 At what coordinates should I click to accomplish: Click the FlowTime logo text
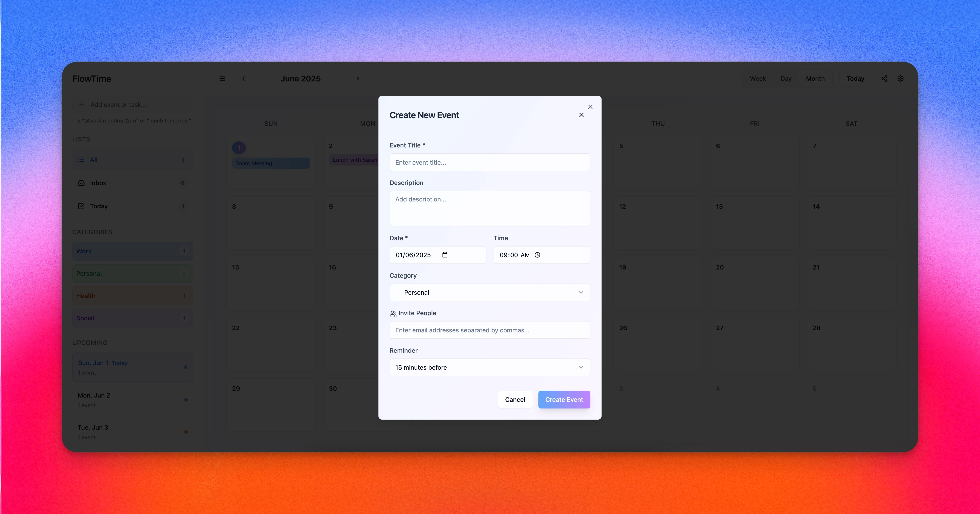(92, 79)
